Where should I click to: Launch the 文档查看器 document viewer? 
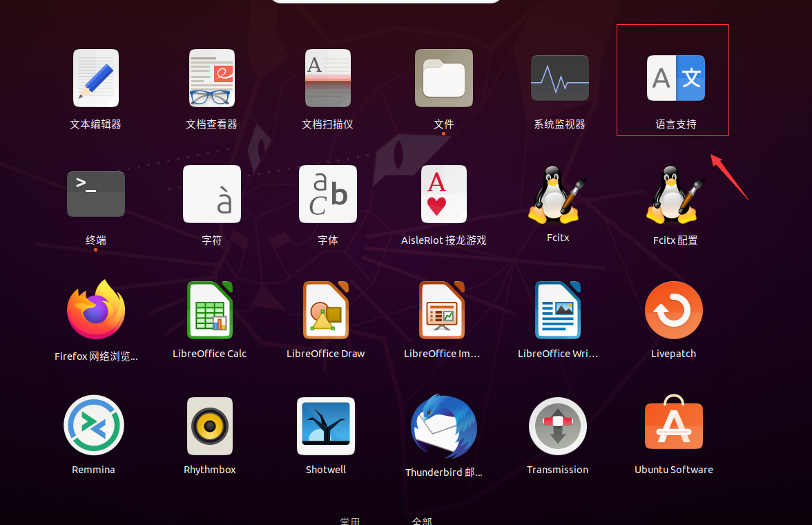click(212, 78)
